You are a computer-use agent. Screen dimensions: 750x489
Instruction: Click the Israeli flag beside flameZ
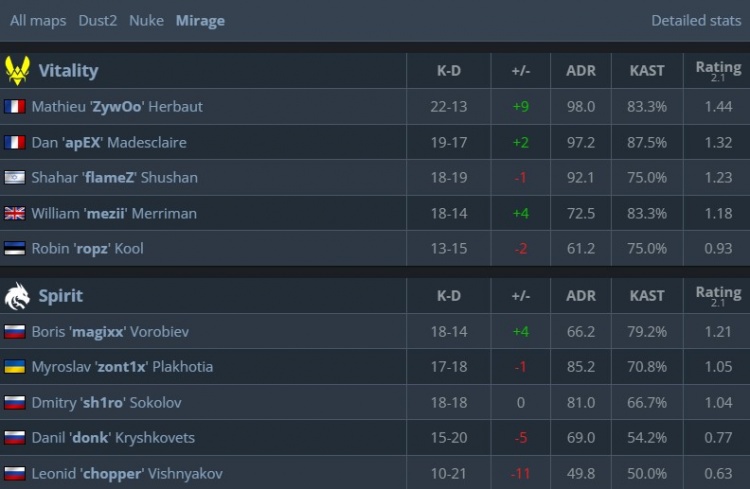[x=14, y=178]
